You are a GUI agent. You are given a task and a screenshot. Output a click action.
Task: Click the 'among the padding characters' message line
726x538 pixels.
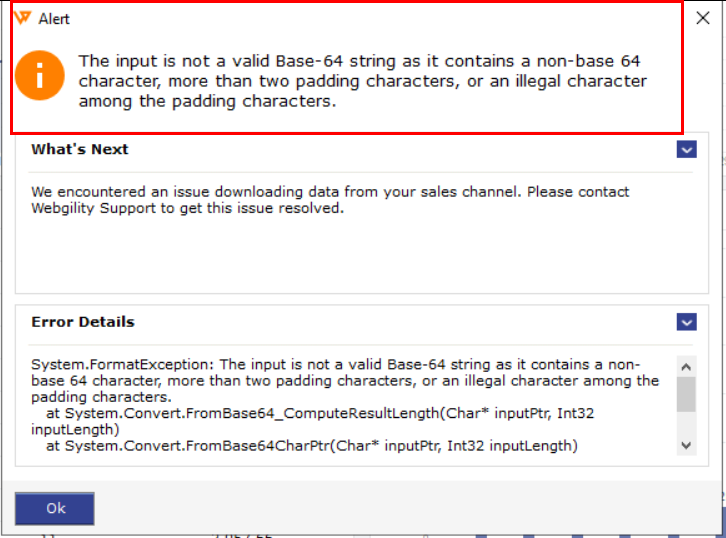(x=208, y=100)
